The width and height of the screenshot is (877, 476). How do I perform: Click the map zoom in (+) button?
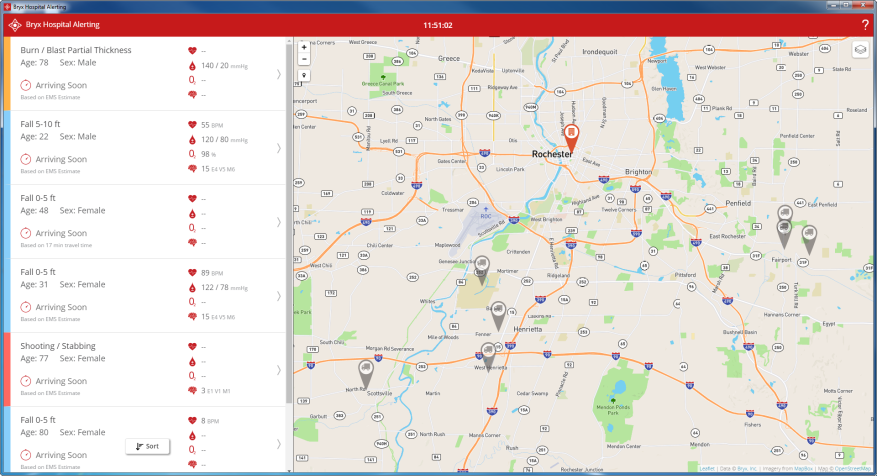[303, 47]
